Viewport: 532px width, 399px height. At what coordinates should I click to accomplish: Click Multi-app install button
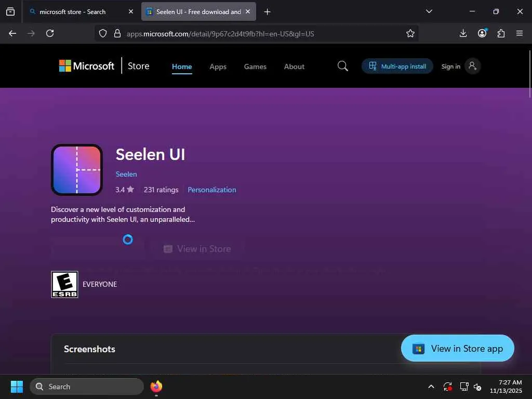coord(397,66)
